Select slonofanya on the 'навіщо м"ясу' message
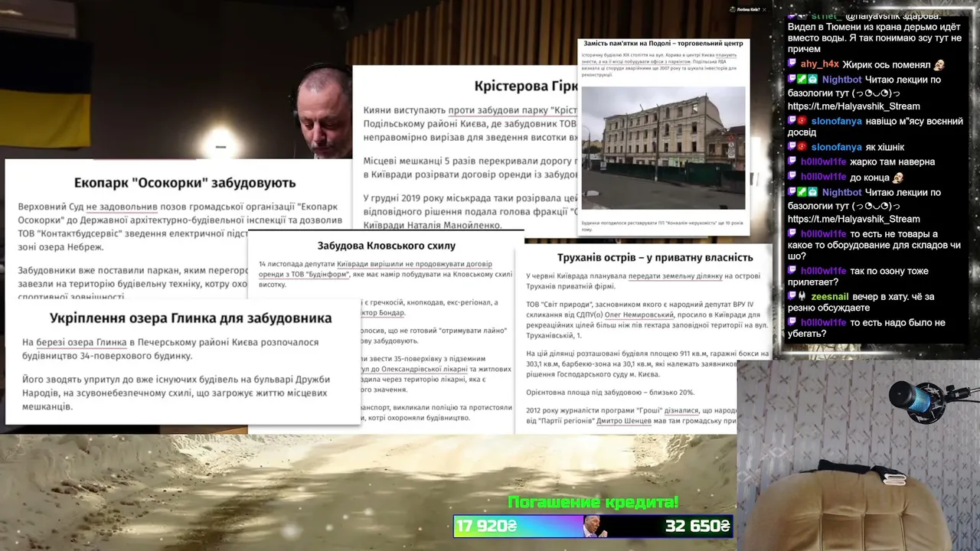Screen dimensions: 980x551 click(x=837, y=121)
